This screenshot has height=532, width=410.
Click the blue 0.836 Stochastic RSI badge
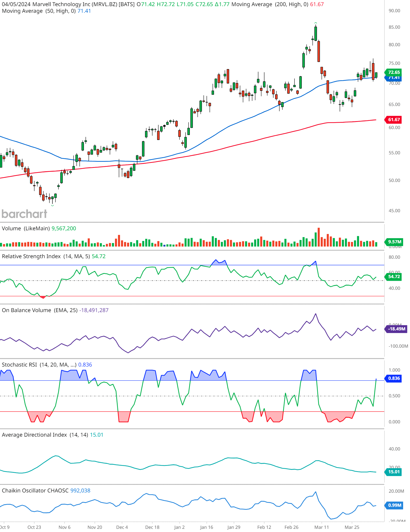coord(394,378)
